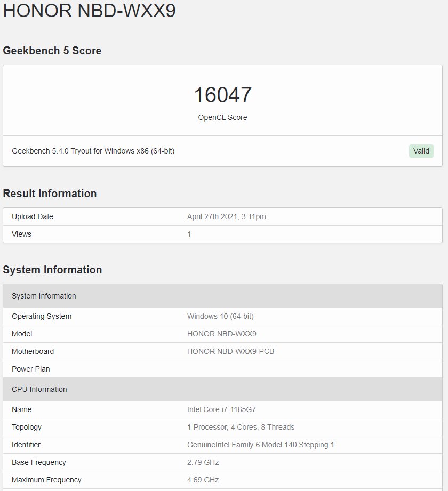Click the Result Information heading

click(50, 194)
